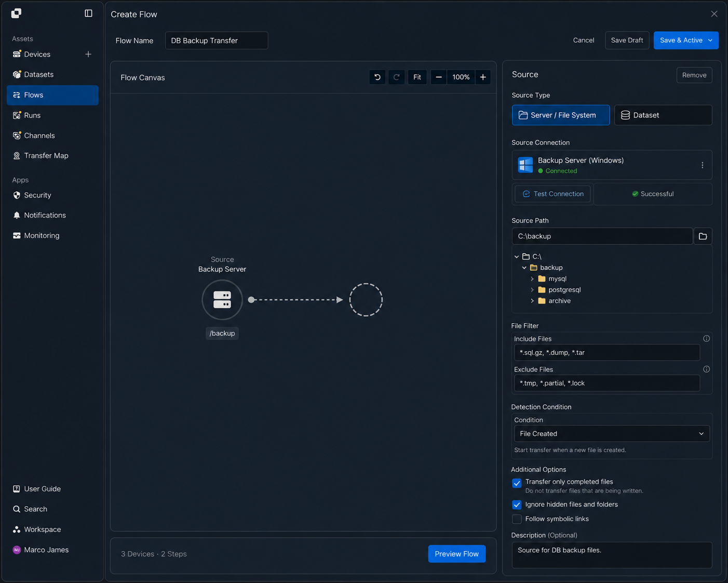Click the info icon next to Include Files
728x583 pixels.
pos(706,338)
